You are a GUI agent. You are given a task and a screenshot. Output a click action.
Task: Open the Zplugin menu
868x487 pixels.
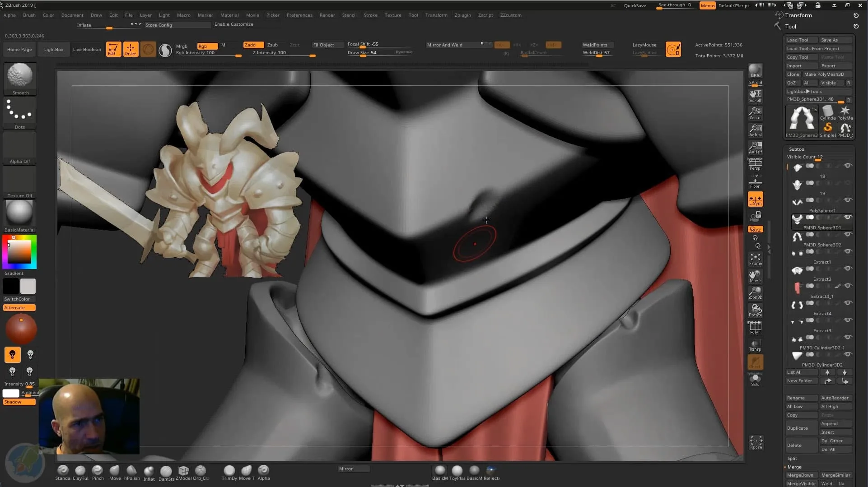click(x=462, y=15)
